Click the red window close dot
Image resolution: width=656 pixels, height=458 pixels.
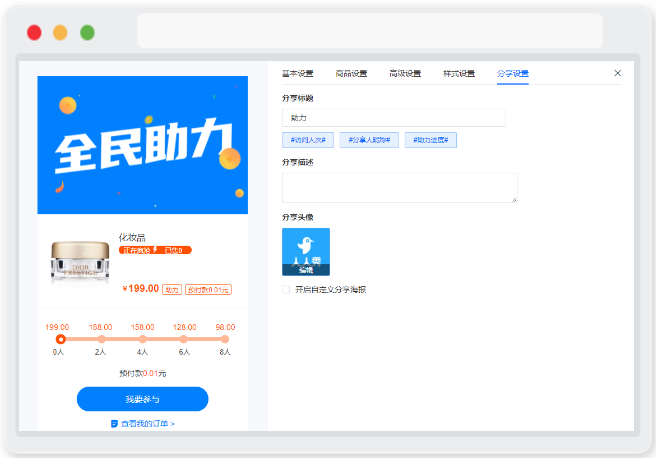click(34, 33)
